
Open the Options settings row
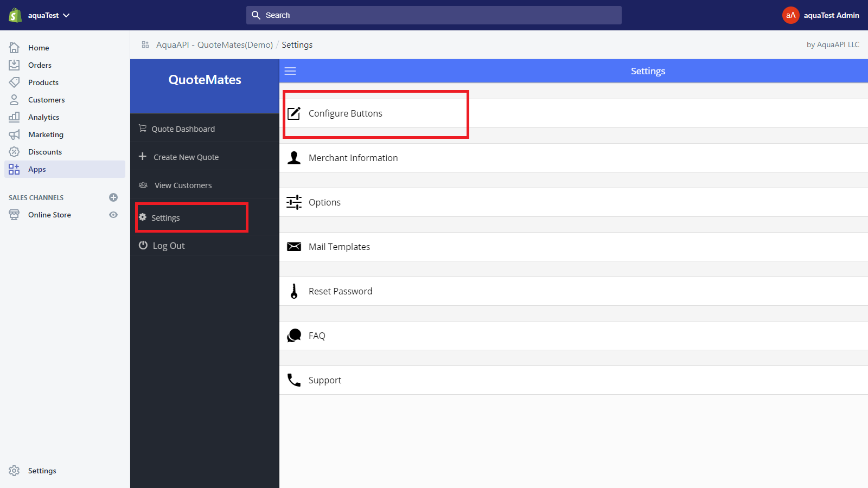tap(573, 202)
